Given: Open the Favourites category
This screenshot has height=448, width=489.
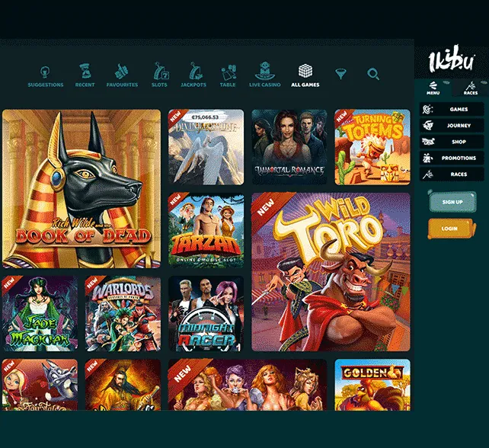Looking at the screenshot, I should click(122, 75).
